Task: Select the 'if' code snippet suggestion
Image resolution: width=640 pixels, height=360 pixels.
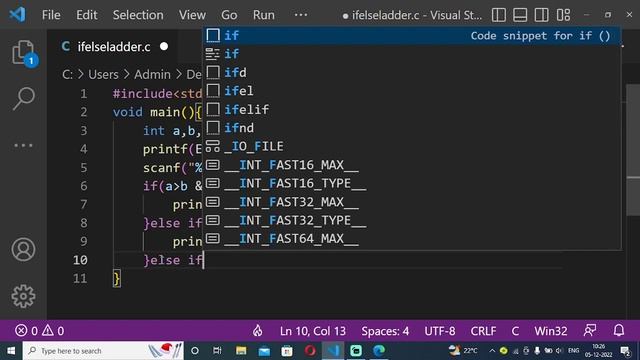Action: pyautogui.click(x=412, y=36)
